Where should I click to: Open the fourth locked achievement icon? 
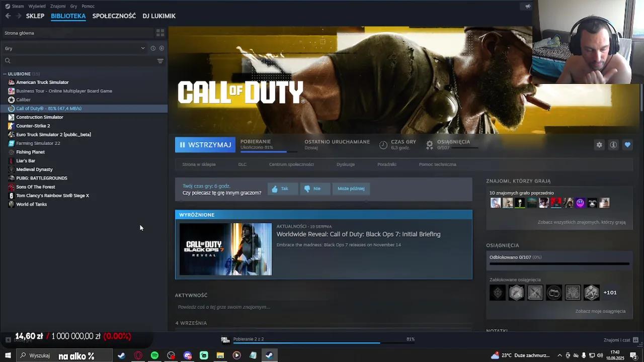coord(554,293)
